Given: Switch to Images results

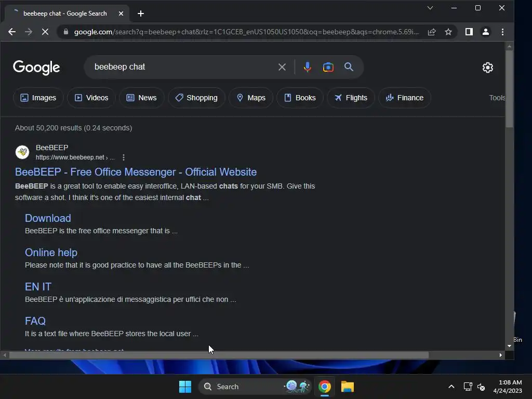Looking at the screenshot, I should tap(38, 98).
